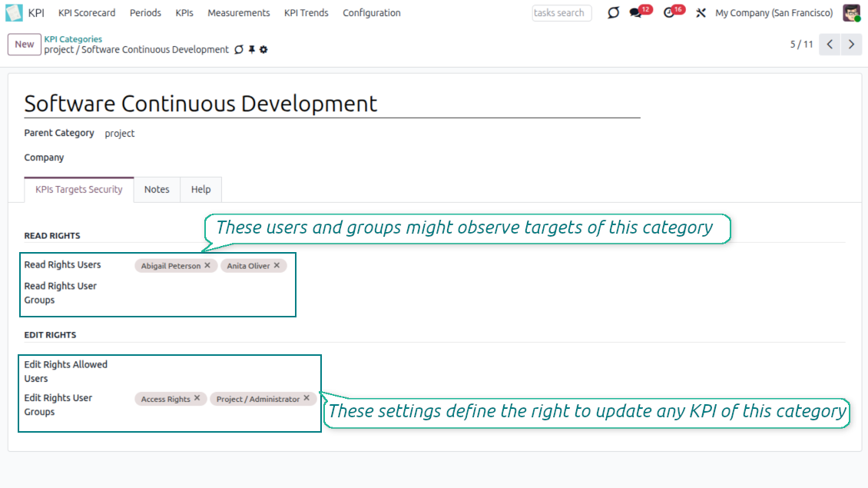Open the activities clock icon with 16 badge
868x488 pixels.
point(668,13)
